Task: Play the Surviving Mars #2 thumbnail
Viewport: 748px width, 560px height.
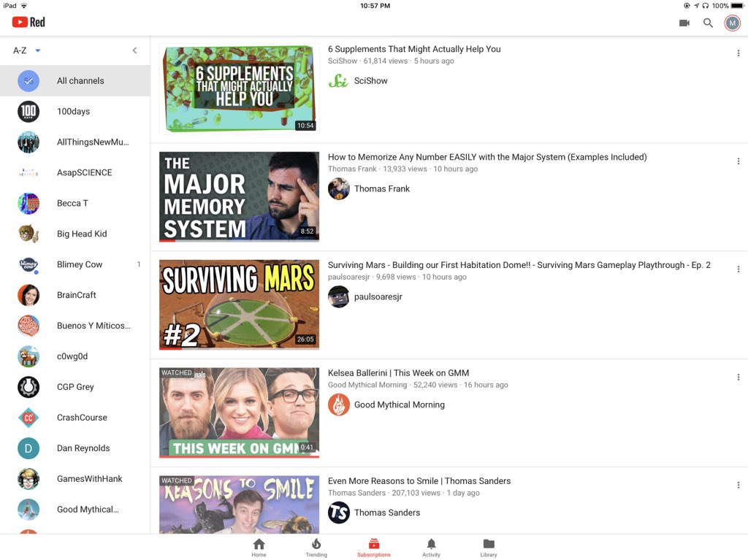Action: 239,304
